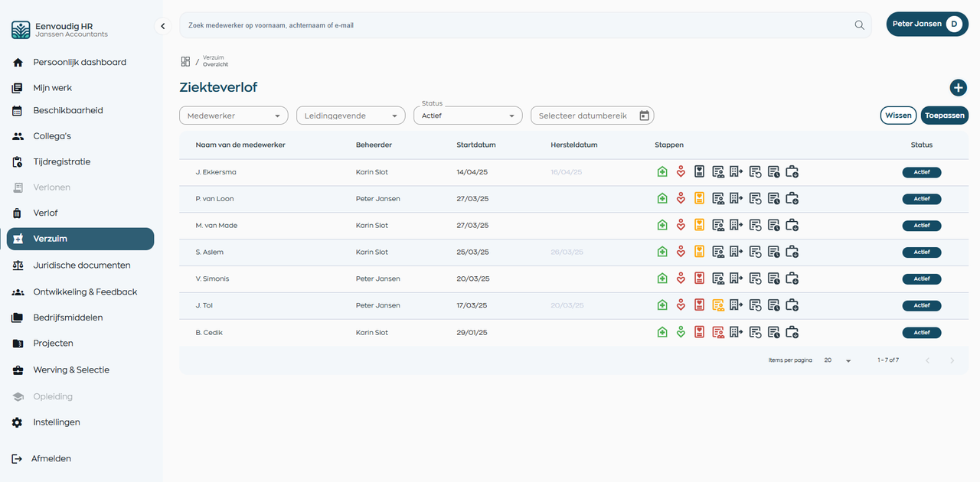Click the green heart person icon for B. Cedik
The image size is (980, 482).
[x=681, y=332]
